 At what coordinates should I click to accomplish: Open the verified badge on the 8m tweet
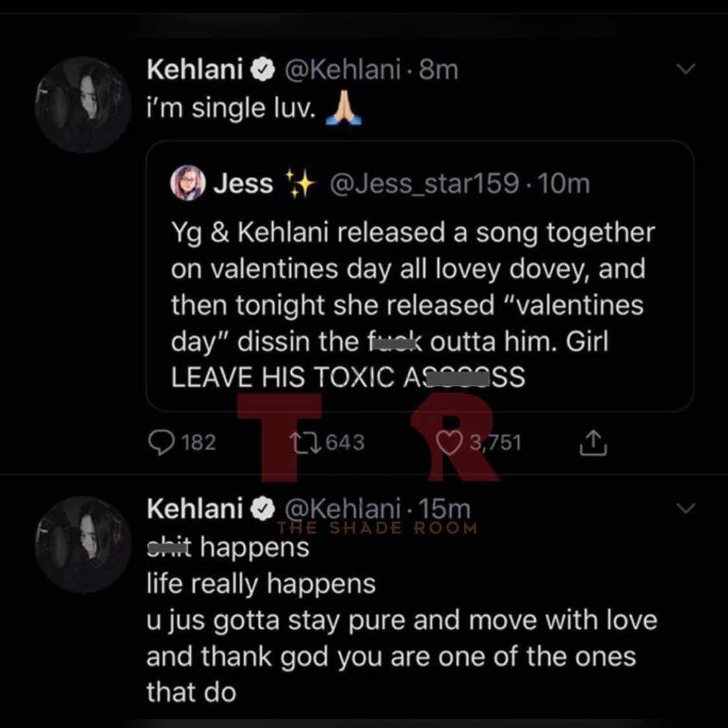[x=263, y=70]
